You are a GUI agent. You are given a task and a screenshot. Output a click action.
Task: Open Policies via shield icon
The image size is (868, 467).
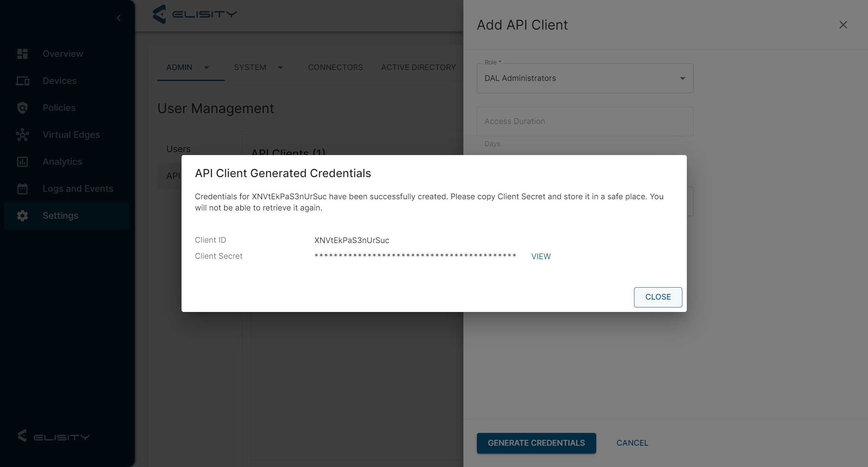click(22, 108)
